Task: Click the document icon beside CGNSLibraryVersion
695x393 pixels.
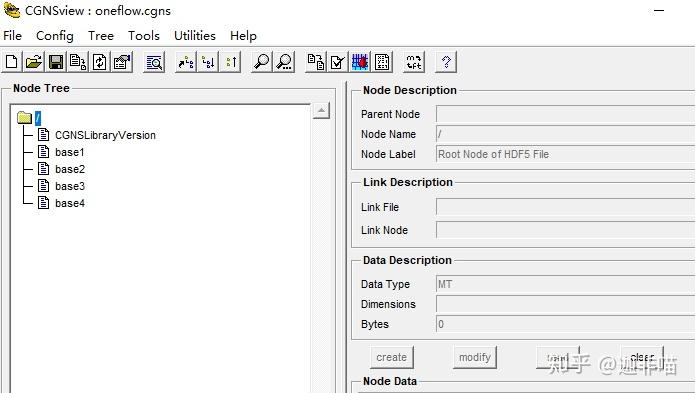Action: (43, 135)
